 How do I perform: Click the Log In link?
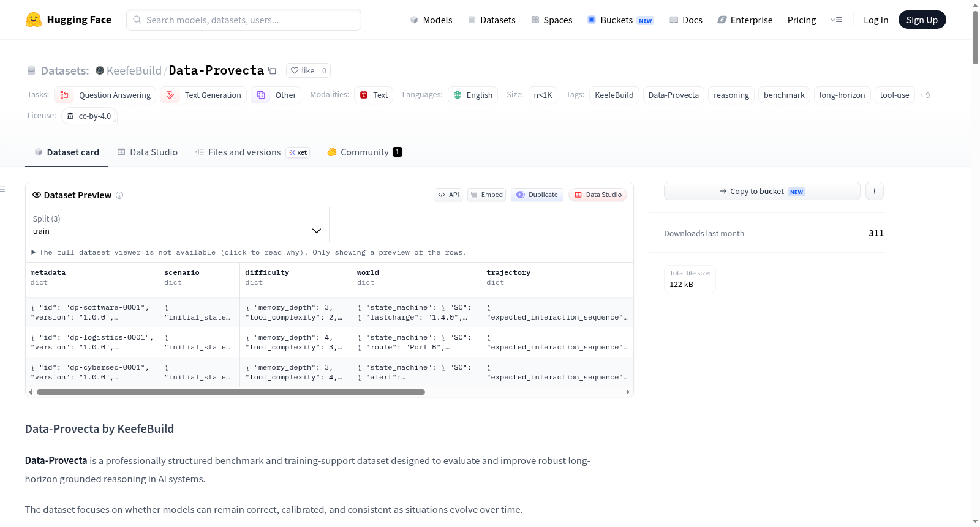pyautogui.click(x=876, y=20)
